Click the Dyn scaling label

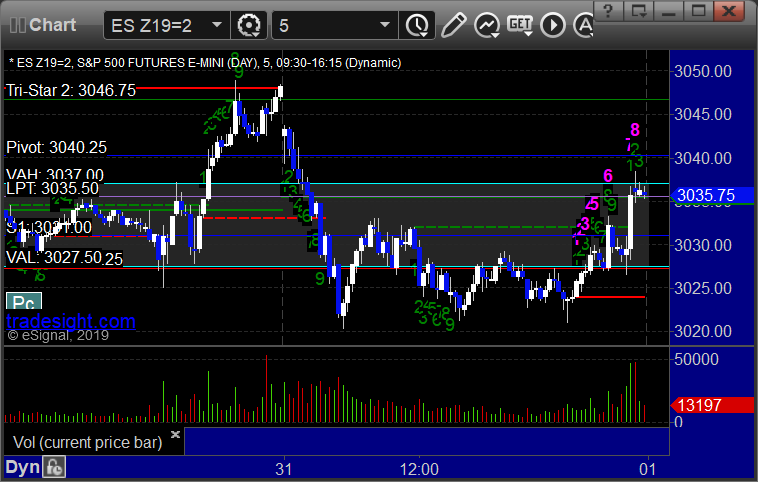(23, 467)
